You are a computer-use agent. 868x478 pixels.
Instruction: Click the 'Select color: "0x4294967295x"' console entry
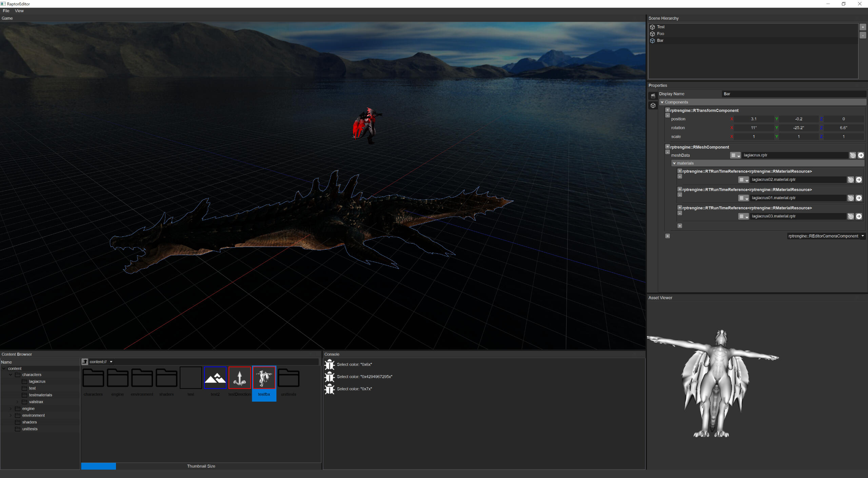(x=364, y=377)
